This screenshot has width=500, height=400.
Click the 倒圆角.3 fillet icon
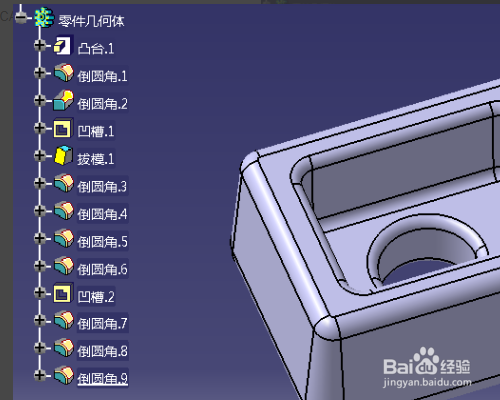[x=64, y=183]
